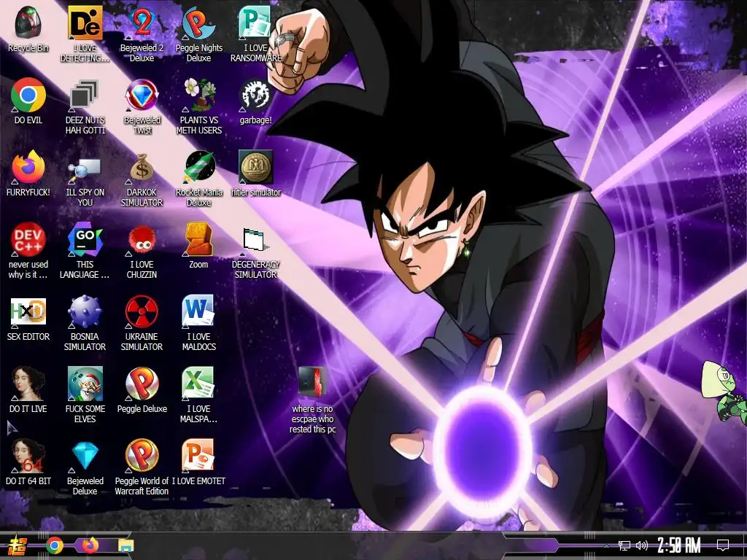Open the Word shortcut labeled I LOVE MALDOCS

click(198, 311)
